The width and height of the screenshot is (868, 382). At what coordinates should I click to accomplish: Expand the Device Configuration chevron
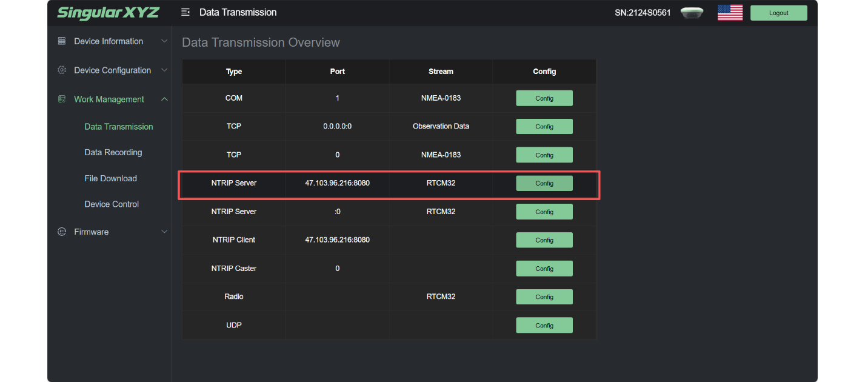coord(164,70)
